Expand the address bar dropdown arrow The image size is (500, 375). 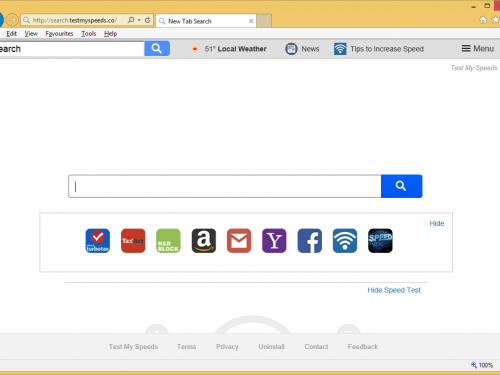pos(139,20)
